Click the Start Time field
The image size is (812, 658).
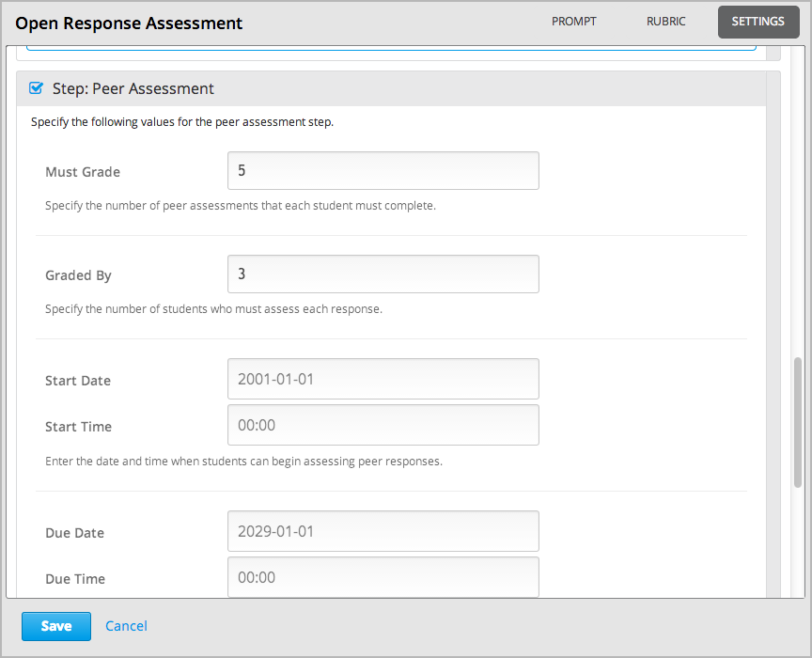point(383,425)
